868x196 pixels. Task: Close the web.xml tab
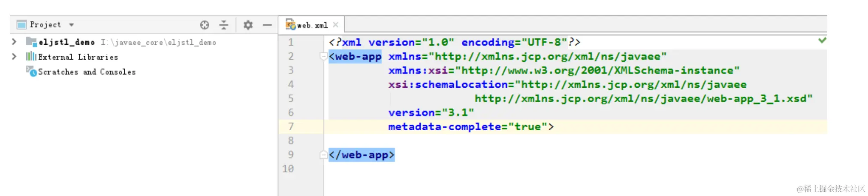(x=335, y=24)
